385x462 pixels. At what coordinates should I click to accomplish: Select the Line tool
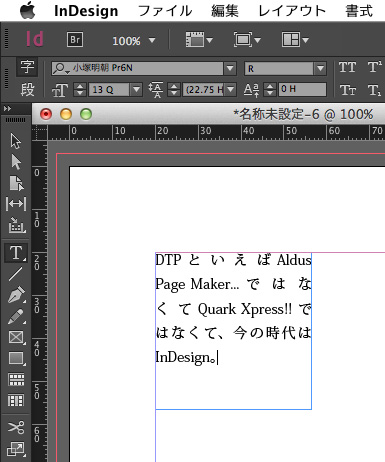pyautogui.click(x=16, y=274)
